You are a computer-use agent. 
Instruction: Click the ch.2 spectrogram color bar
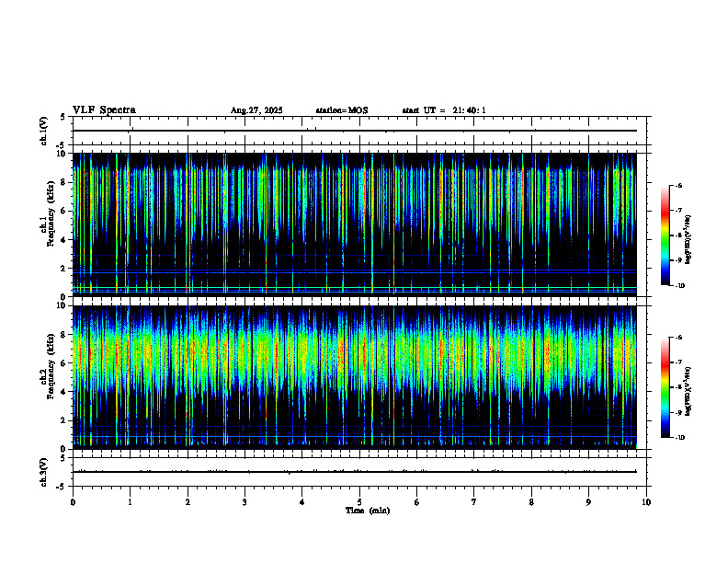[x=665, y=387]
